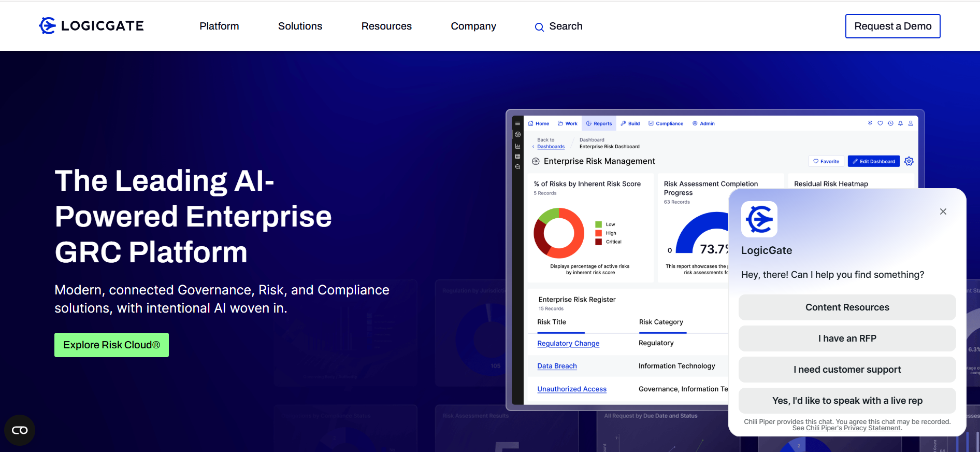Open the dashboard settings gear icon
Image resolution: width=980 pixels, height=452 pixels.
[909, 161]
